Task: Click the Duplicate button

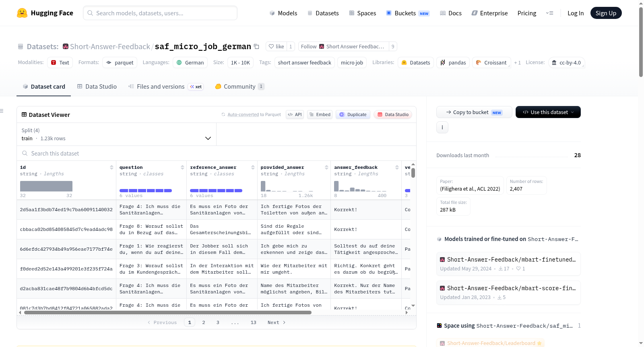Action: (353, 114)
